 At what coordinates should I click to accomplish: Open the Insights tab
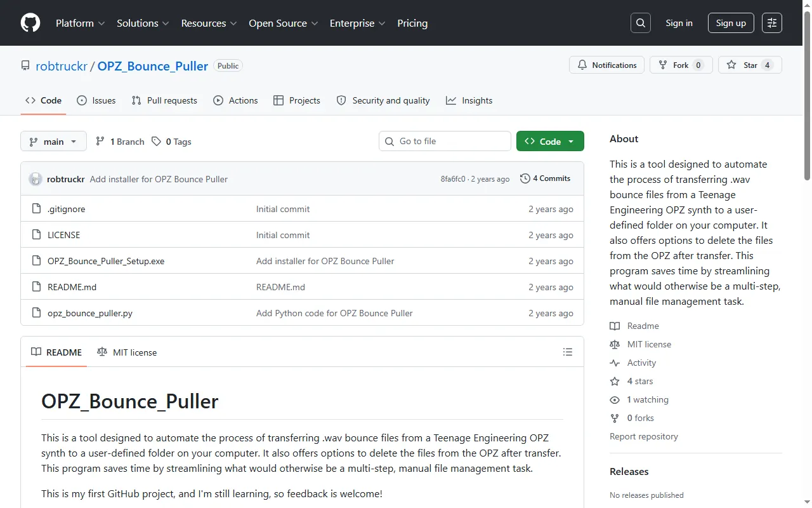click(x=469, y=100)
